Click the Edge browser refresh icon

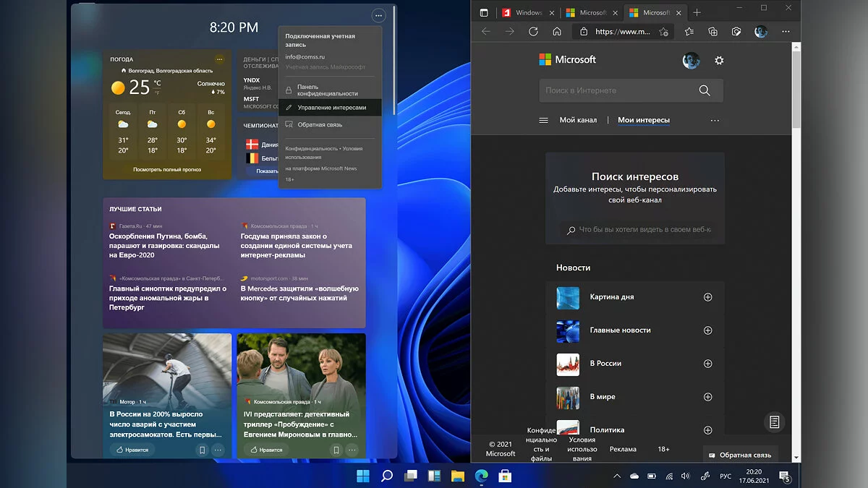click(533, 32)
